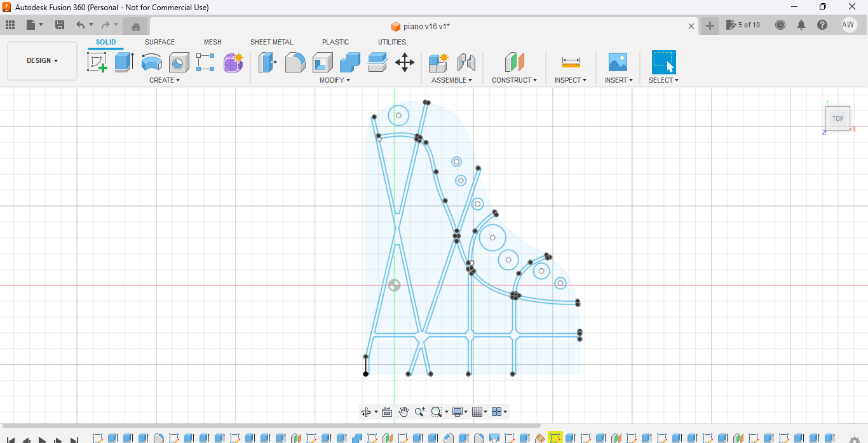Open the Joint tool

pos(466,62)
